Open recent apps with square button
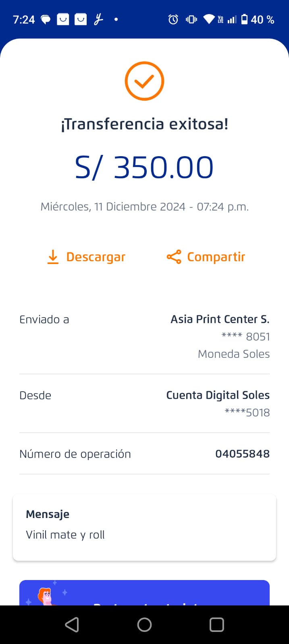 [x=216, y=625]
